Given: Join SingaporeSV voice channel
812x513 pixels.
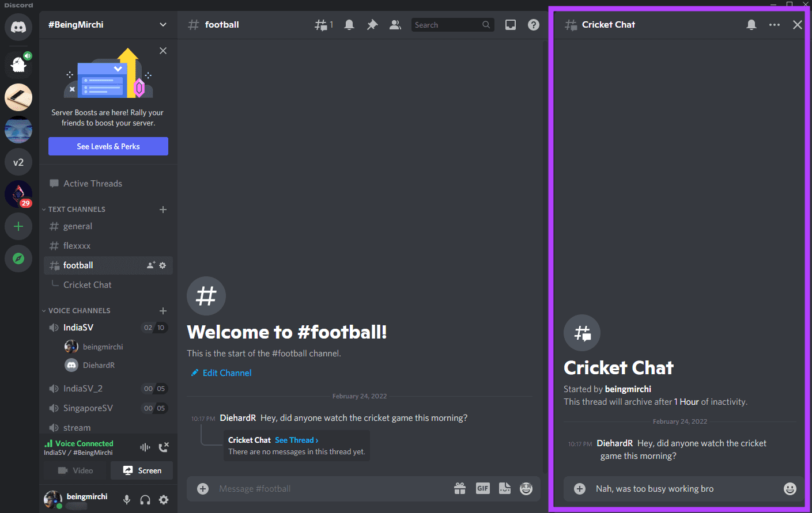Looking at the screenshot, I should (x=108, y=408).
